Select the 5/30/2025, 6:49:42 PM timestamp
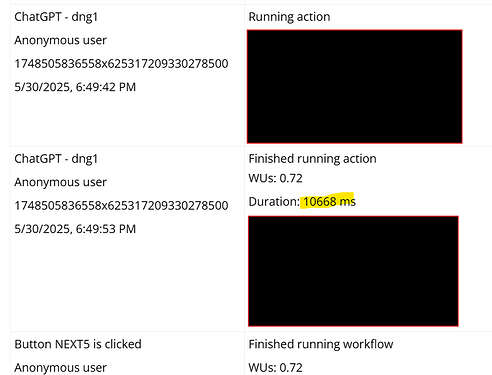The image size is (492, 375). click(75, 87)
